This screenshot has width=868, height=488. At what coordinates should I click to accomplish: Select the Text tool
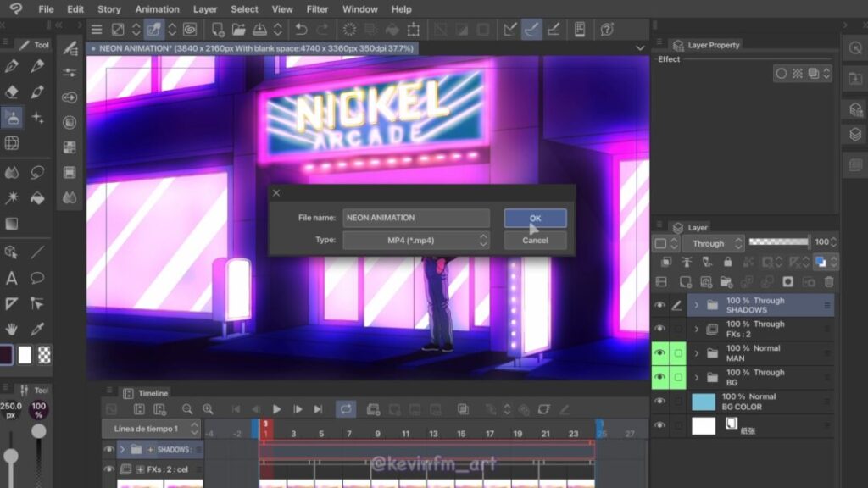[x=12, y=278]
